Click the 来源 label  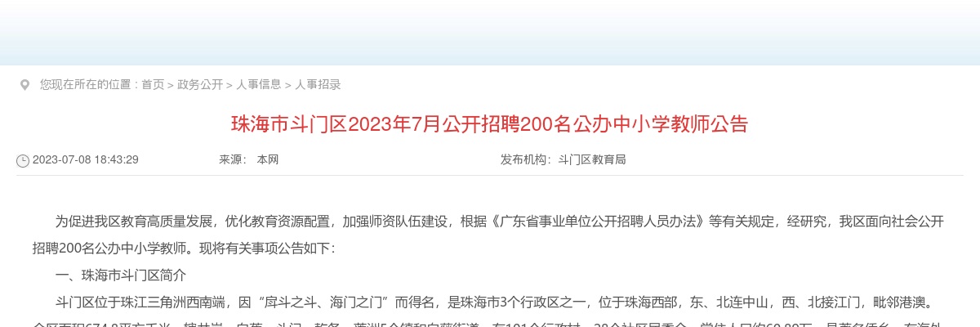pos(233,159)
